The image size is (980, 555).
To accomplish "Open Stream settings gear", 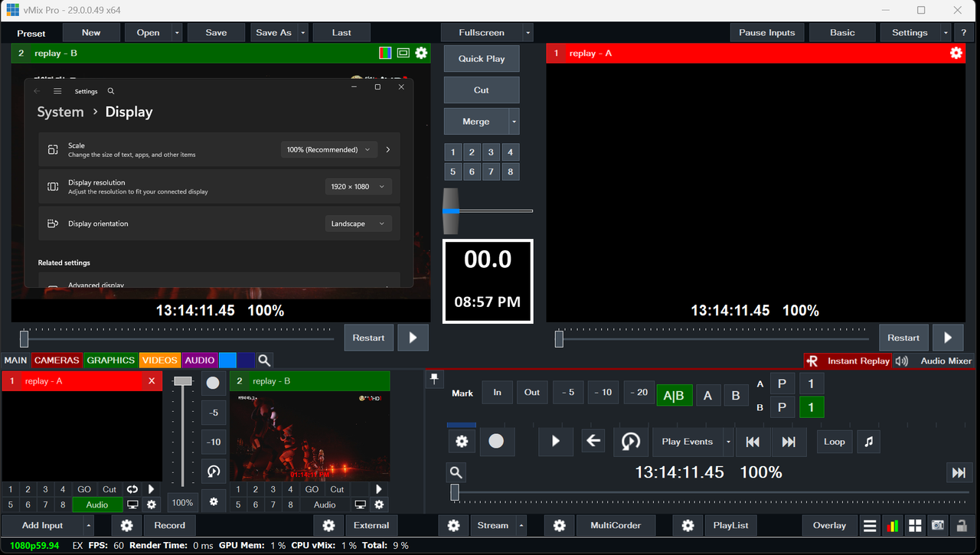I will coord(453,526).
